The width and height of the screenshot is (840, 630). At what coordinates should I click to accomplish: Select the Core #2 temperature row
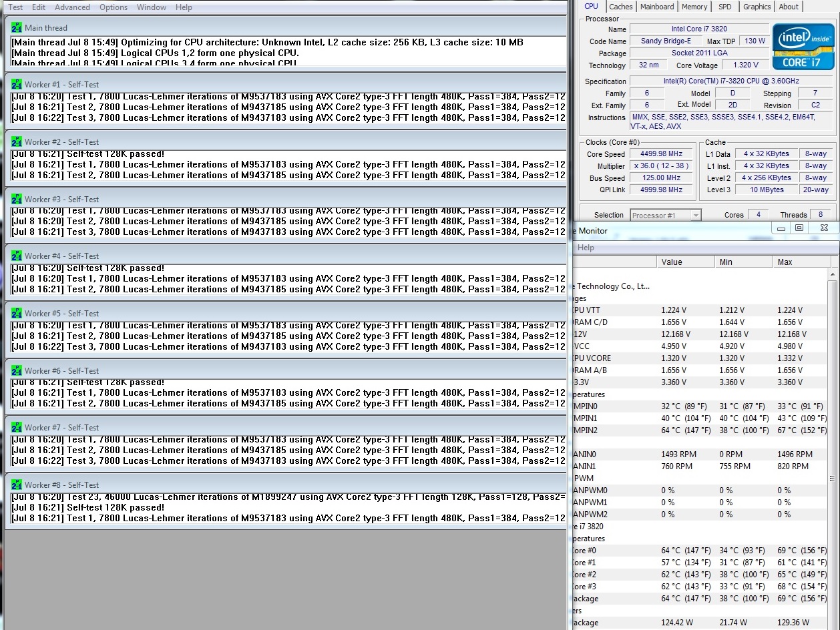pyautogui.click(x=700, y=575)
